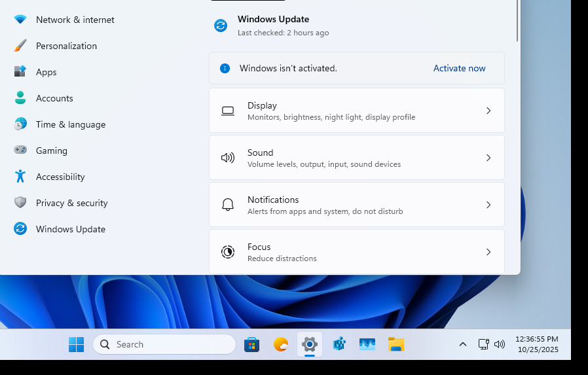Click the speaker Sound icon
Screen dimensions: 588x375
click(x=228, y=158)
